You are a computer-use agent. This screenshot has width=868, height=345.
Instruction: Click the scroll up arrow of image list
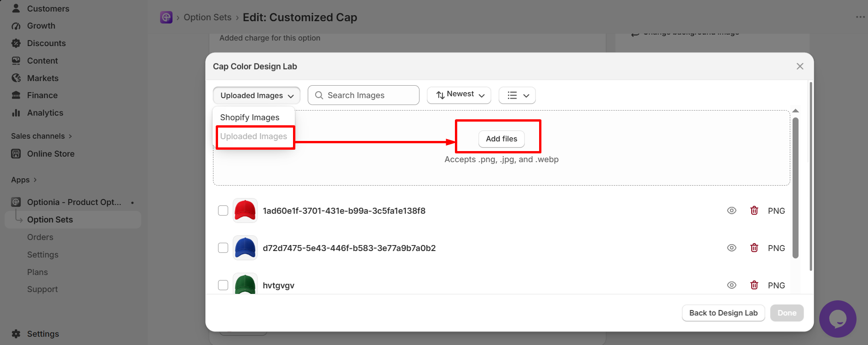tap(795, 111)
